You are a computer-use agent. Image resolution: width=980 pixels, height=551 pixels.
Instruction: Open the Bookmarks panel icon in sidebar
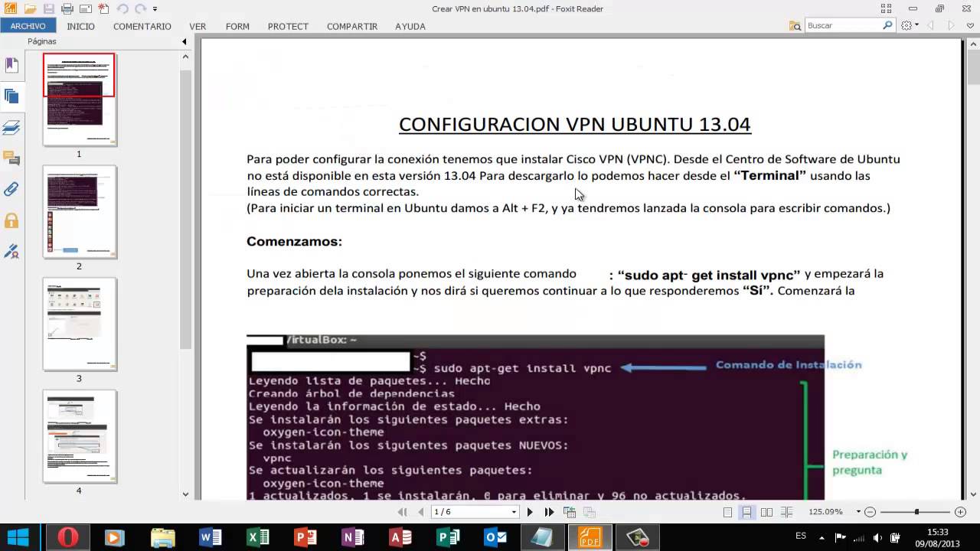tap(11, 66)
